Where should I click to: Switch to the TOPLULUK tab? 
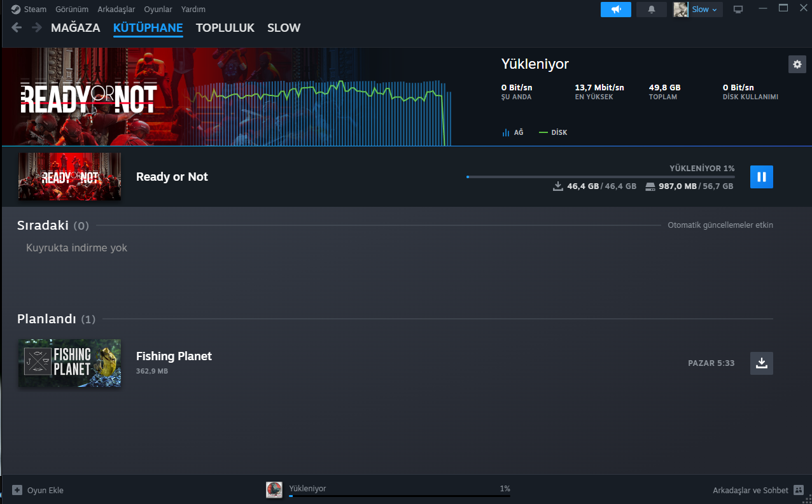(x=225, y=28)
